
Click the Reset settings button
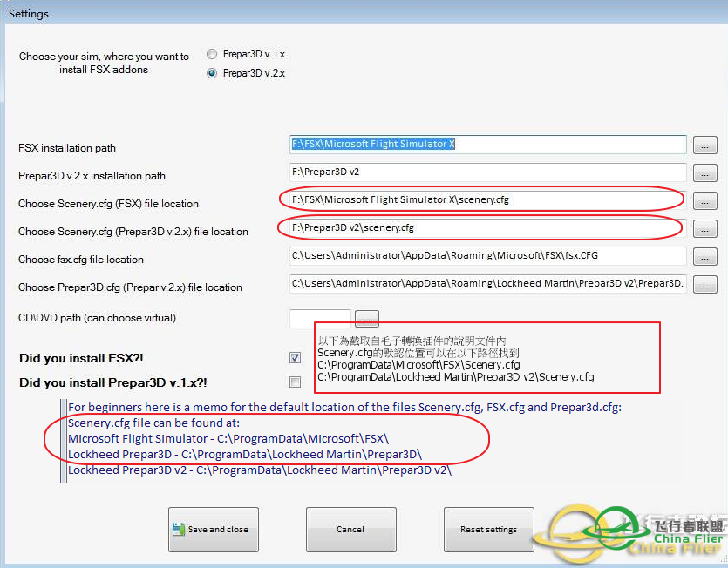(x=488, y=530)
